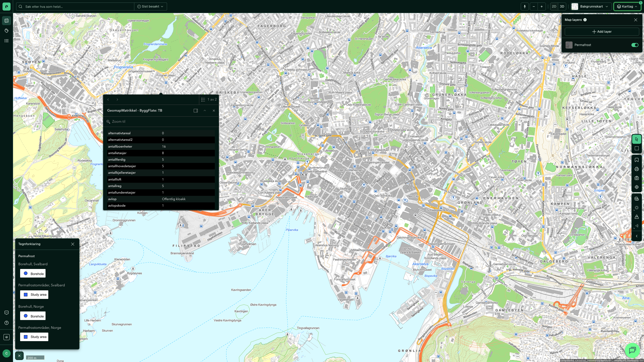The height and width of the screenshot is (362, 644).
Task: Click the Add layer button
Action: tap(602, 32)
